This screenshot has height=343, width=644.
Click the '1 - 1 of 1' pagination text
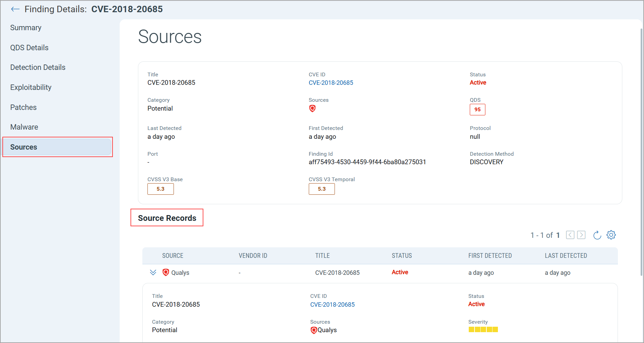coord(545,235)
